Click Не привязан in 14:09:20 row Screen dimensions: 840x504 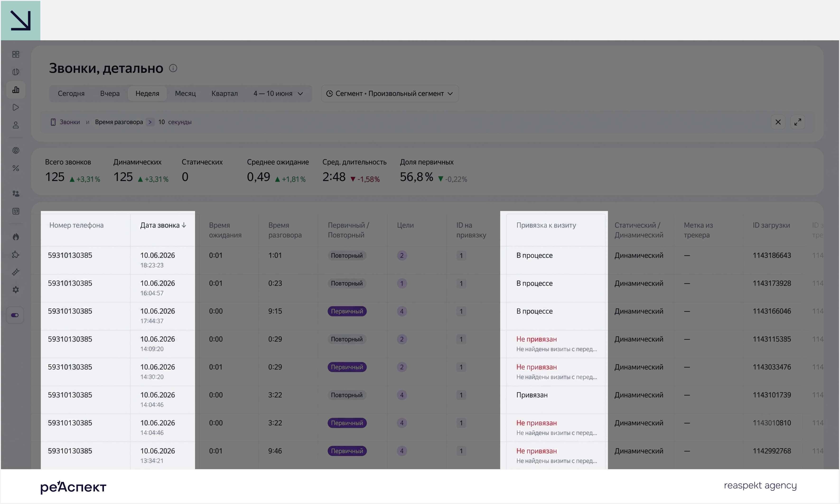click(537, 339)
